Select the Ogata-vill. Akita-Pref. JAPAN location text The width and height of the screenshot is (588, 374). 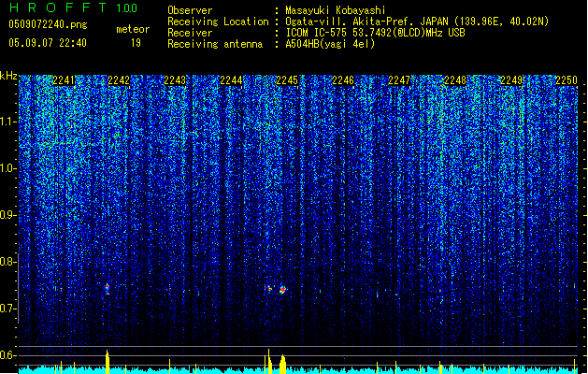point(417,22)
